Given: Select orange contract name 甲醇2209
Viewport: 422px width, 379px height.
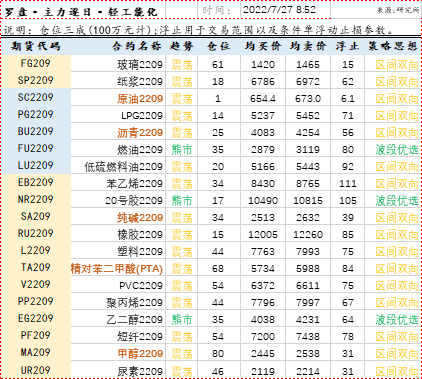Looking at the screenshot, I should [x=140, y=354].
